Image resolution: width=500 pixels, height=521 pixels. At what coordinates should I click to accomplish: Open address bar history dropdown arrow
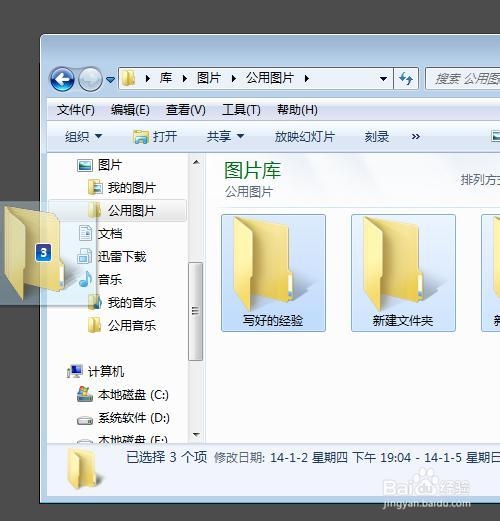(383, 79)
